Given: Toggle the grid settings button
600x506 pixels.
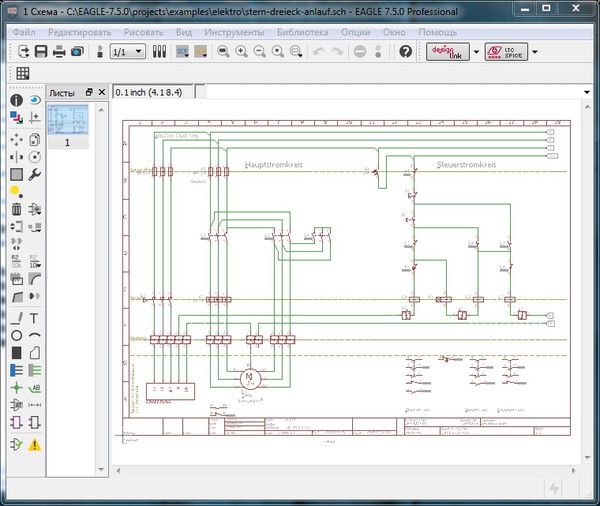Looking at the screenshot, I should [22, 73].
